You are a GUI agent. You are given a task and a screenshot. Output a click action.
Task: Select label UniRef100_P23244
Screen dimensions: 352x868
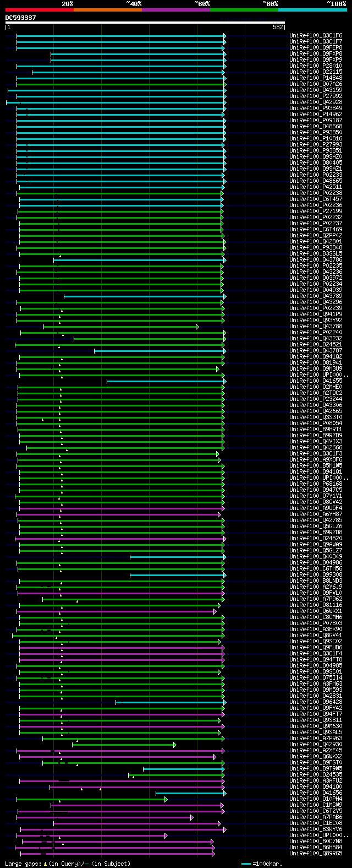point(316,399)
